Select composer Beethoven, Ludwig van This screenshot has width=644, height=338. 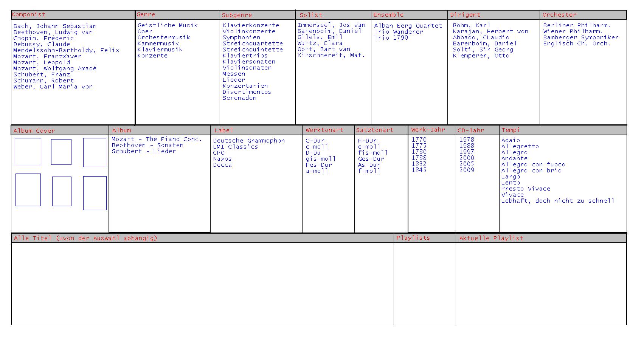click(53, 32)
